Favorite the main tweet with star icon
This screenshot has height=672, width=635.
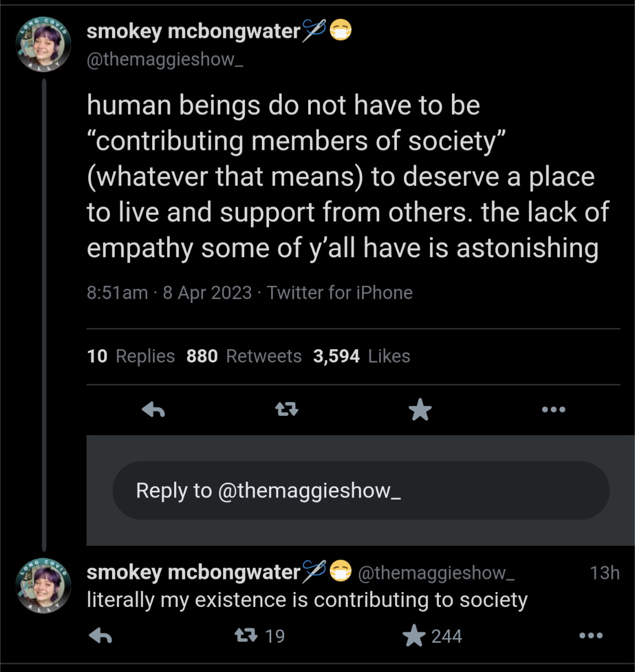[x=420, y=409]
